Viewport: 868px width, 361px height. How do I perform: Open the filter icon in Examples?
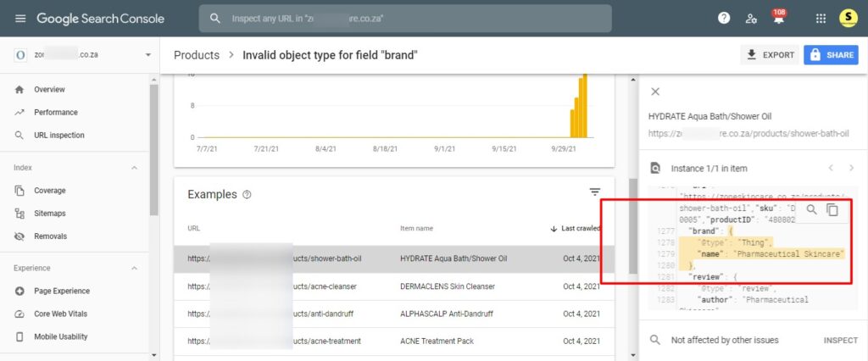[x=595, y=192]
